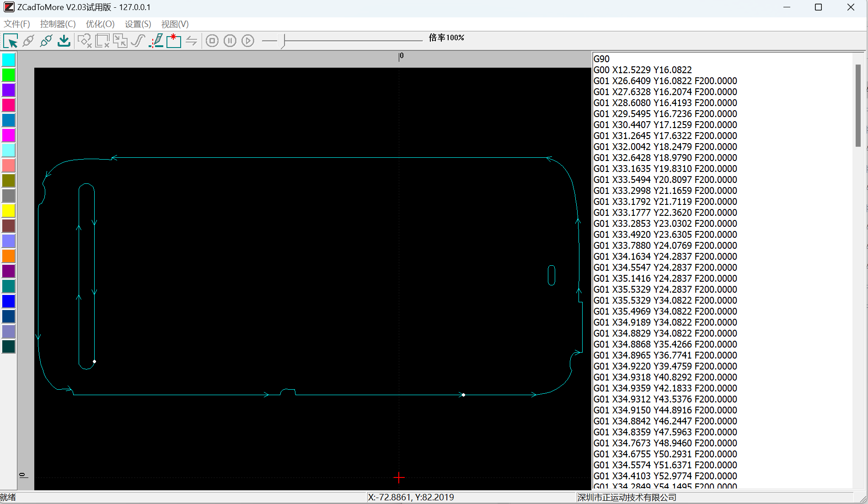Screen dimensions: 868x504
Task: Pick the yellow color swatch
Action: click(9, 211)
